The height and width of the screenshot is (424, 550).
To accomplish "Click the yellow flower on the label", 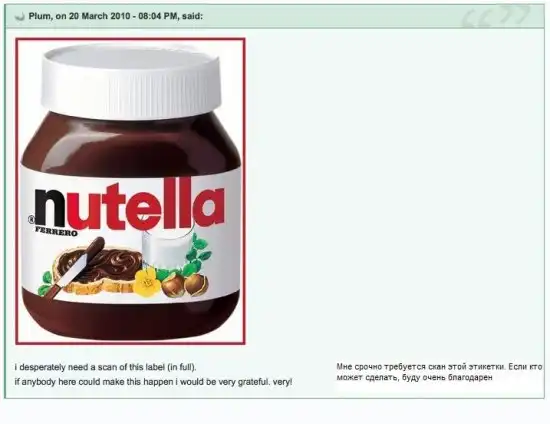I will (147, 282).
